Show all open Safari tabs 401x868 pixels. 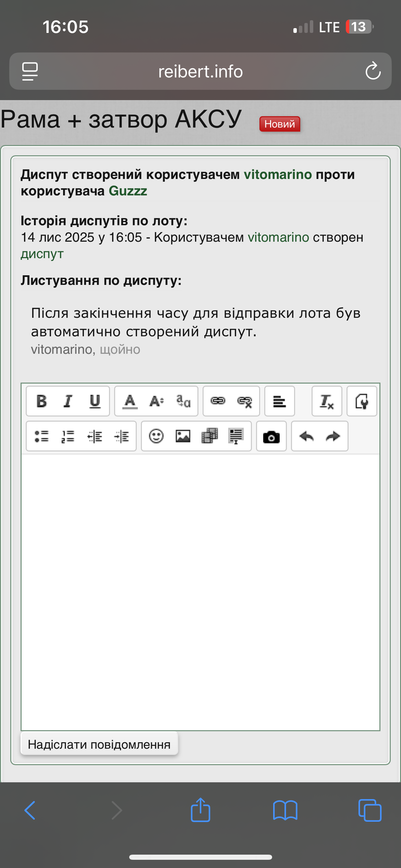[x=370, y=810]
